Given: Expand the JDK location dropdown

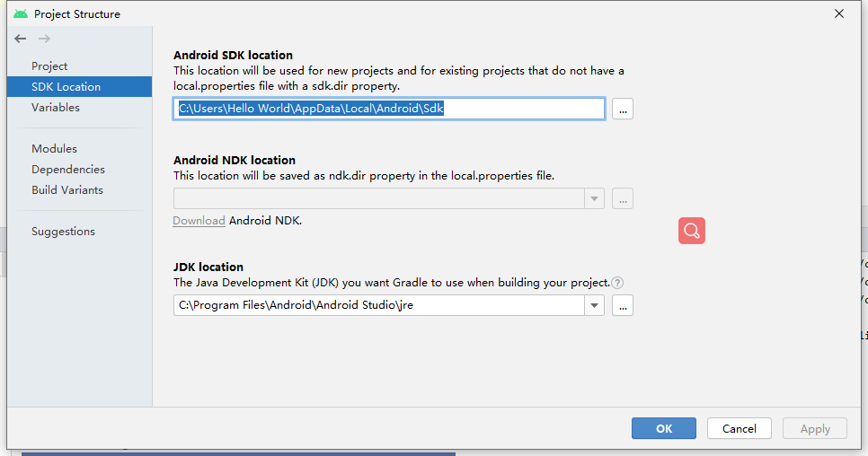Looking at the screenshot, I should coord(594,305).
